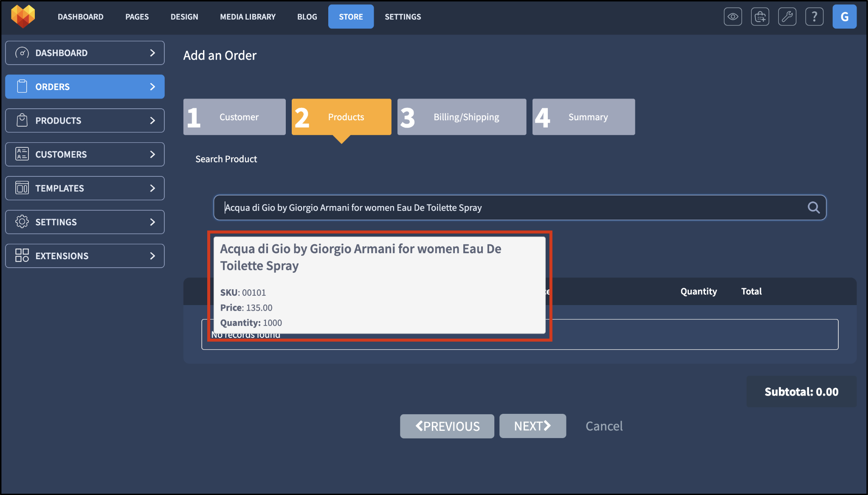Screen dimensions: 868x495
Task: Open the Blog menu
Action: pyautogui.click(x=307, y=17)
